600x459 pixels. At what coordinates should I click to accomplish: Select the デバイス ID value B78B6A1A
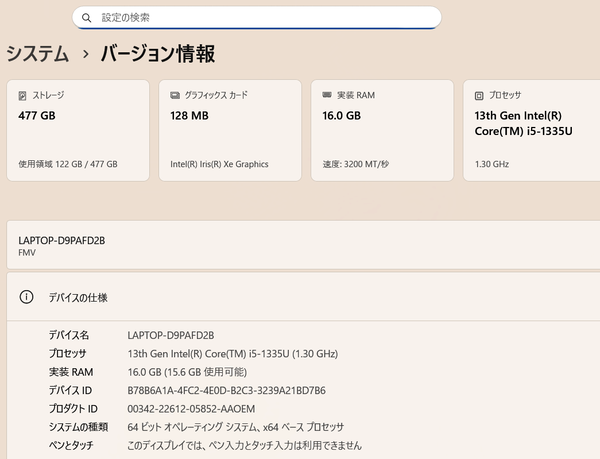227,391
